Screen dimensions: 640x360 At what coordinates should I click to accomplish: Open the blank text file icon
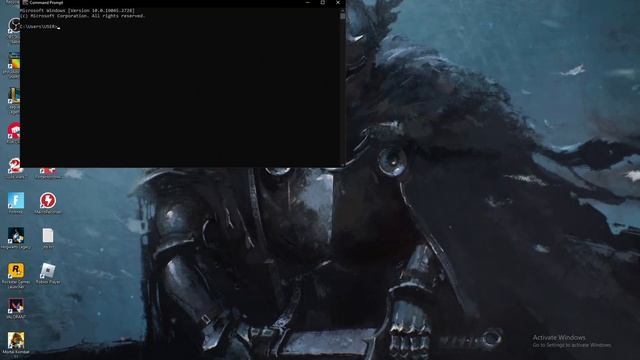pos(48,236)
